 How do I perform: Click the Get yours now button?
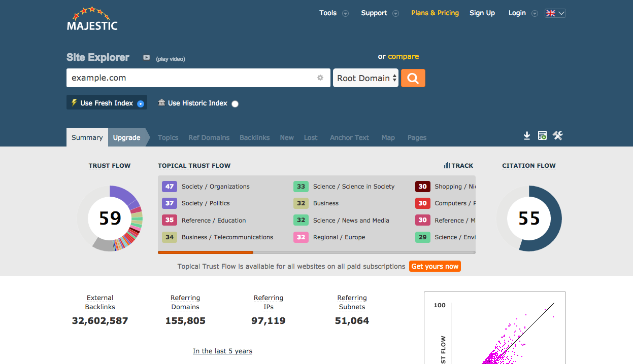(x=435, y=266)
